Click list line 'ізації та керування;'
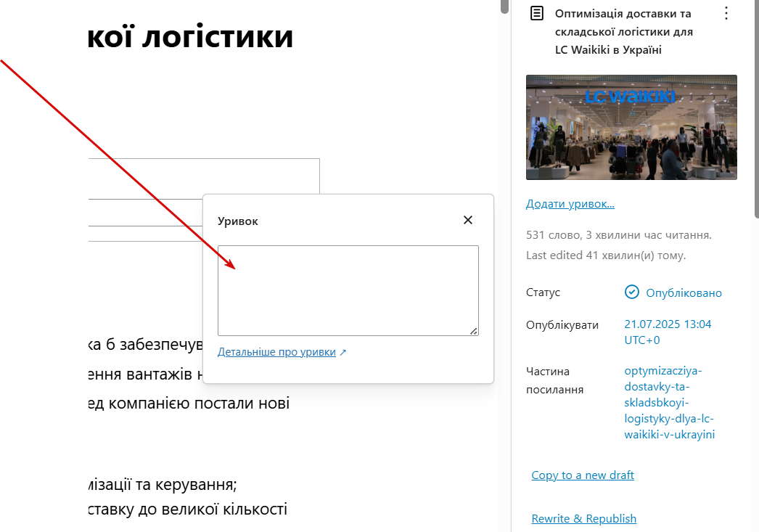This screenshot has width=759, height=532. 163,484
